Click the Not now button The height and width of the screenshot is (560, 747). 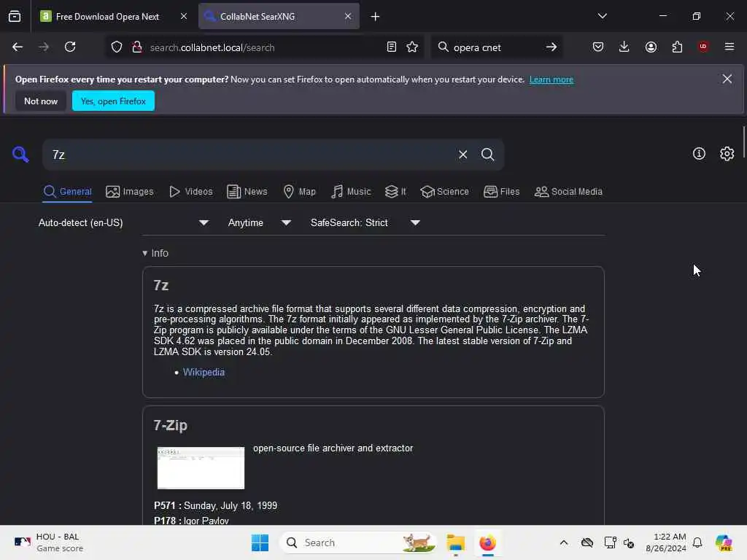(41, 101)
